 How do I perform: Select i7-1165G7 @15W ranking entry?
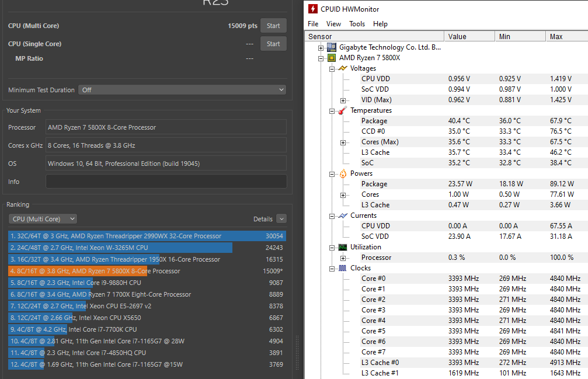(147, 364)
